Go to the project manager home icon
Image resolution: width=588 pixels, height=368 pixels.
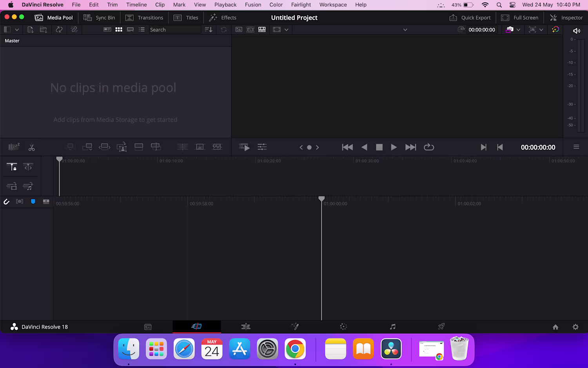click(x=555, y=327)
